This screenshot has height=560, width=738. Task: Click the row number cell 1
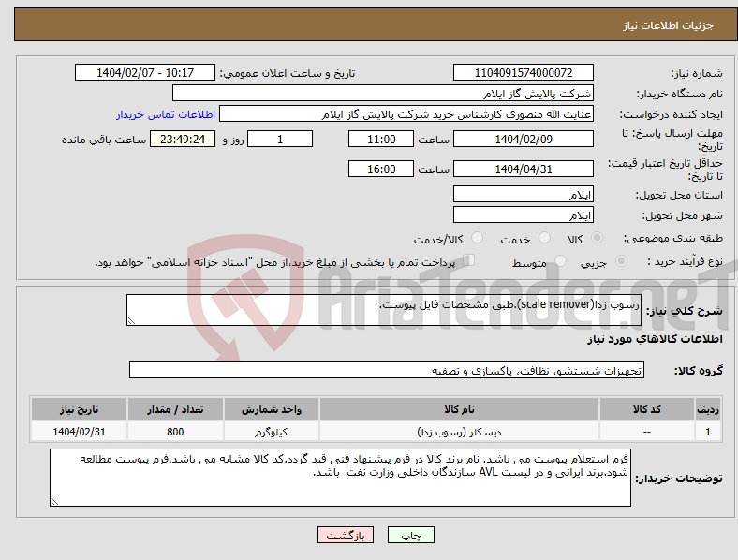[708, 432]
